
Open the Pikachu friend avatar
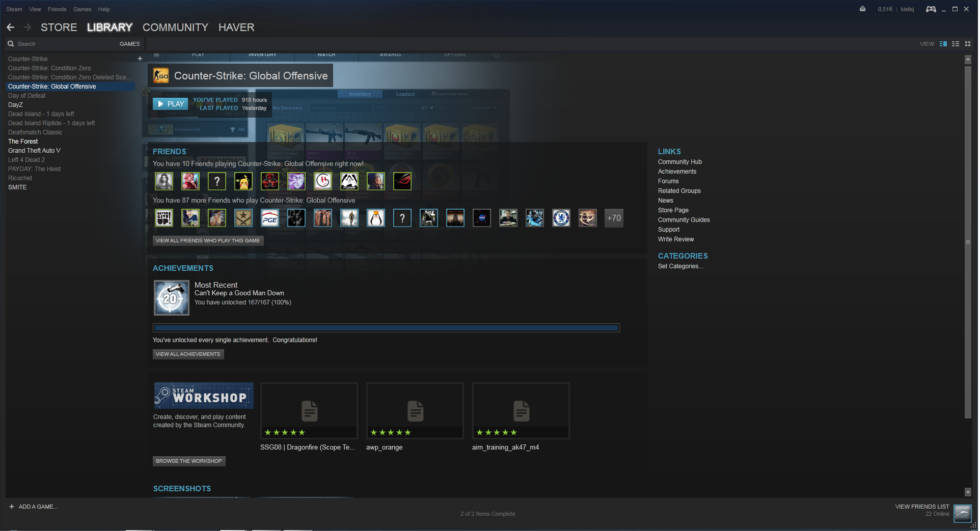[x=243, y=181]
